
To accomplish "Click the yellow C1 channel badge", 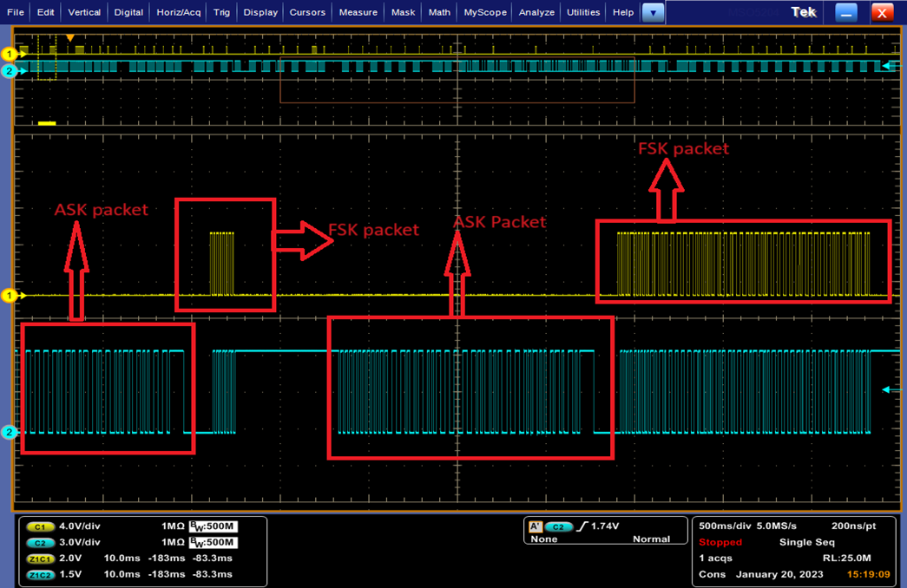I will [40, 526].
